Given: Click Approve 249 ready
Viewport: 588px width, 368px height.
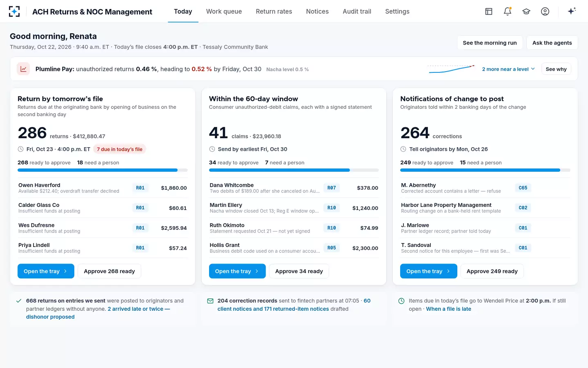Looking at the screenshot, I should click(x=492, y=271).
